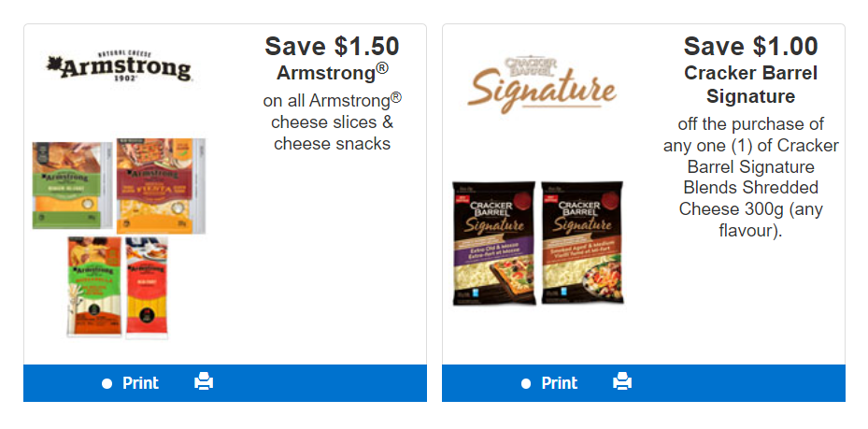Screen dimensions: 868x429
Task: Select the Print bullet on the Armstrong coupon
Action: tap(107, 383)
